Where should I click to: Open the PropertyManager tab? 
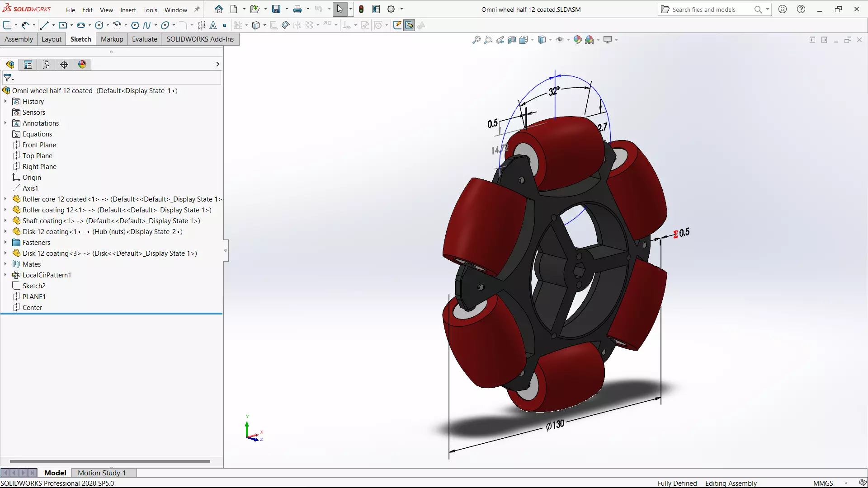[x=28, y=65]
